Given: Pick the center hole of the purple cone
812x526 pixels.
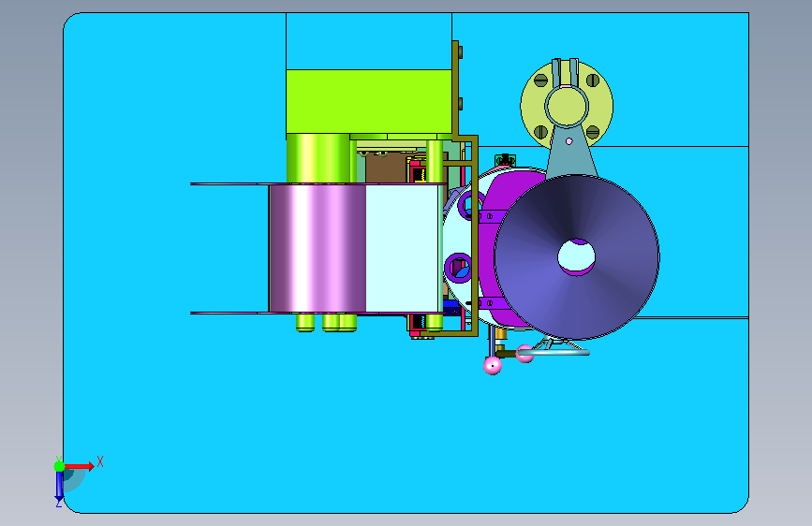Looking at the screenshot, I should (x=576, y=256).
